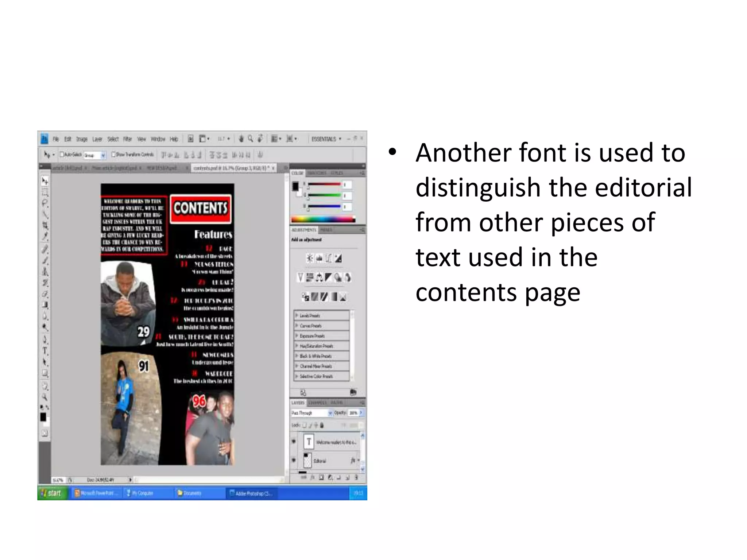The height and width of the screenshot is (560, 747).
Task: Select the Clone Stamp tool
Action: 45,272
